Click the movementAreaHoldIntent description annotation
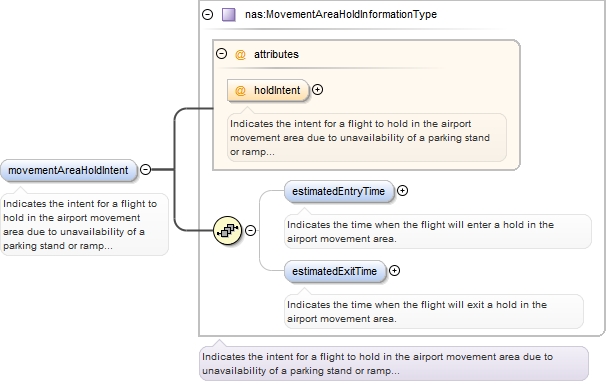The width and height of the screenshot is (607, 384). (x=84, y=225)
